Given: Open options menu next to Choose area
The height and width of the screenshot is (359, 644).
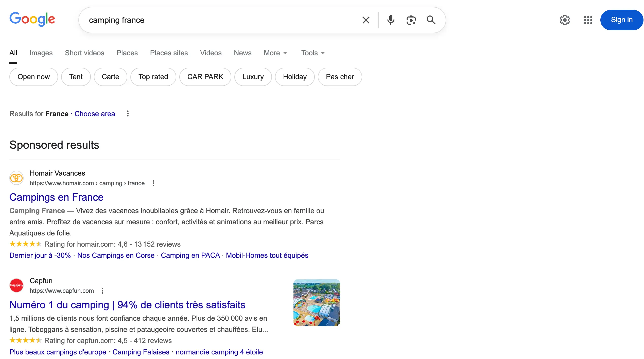Looking at the screenshot, I should tap(128, 114).
